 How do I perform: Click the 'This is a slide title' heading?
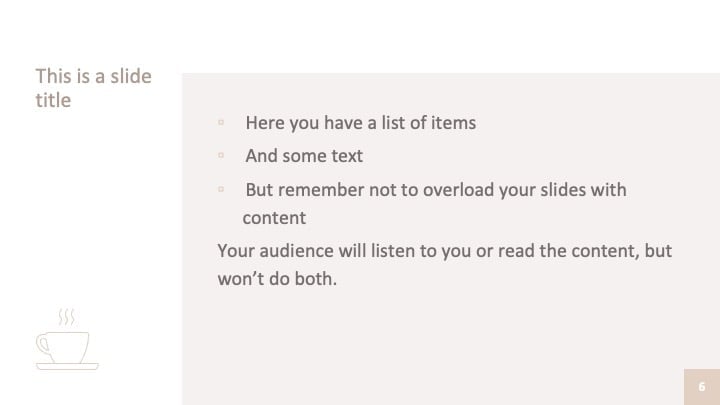(x=94, y=88)
